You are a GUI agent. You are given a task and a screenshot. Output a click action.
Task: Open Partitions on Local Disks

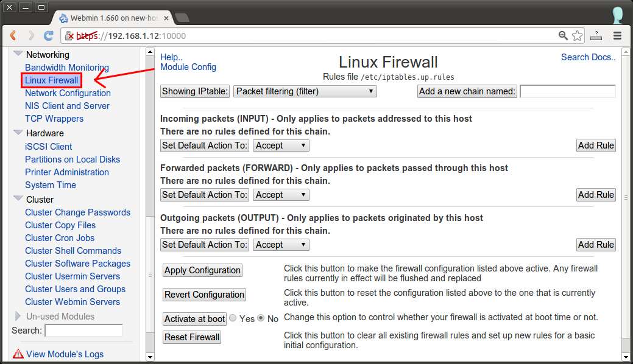coord(72,159)
